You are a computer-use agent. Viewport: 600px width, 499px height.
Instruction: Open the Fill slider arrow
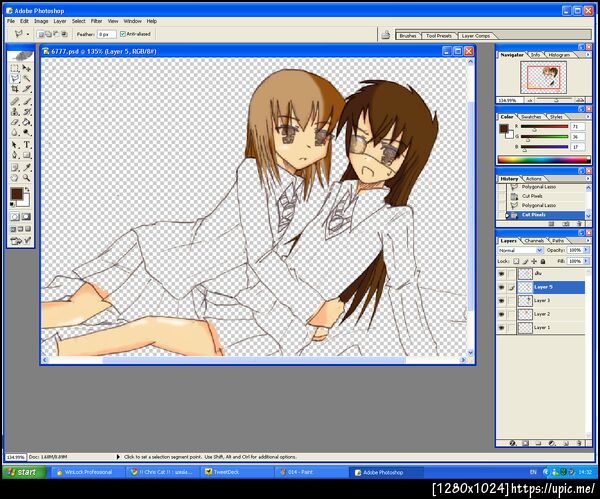[586, 261]
